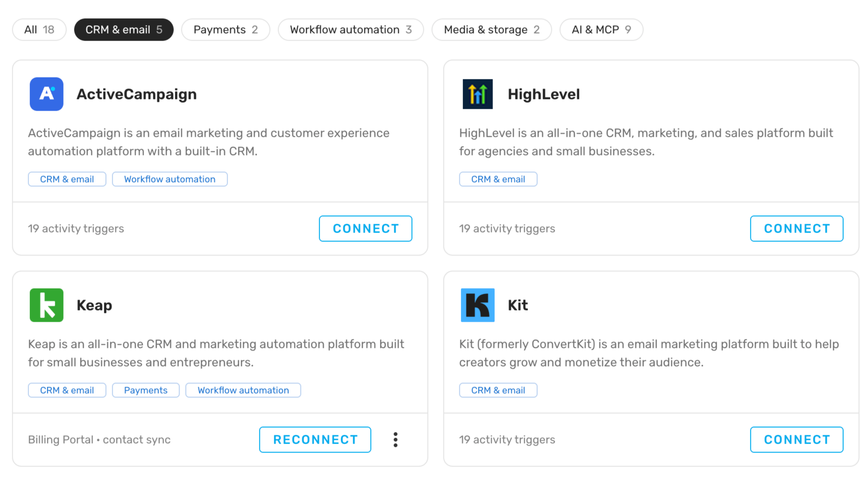Click the CRM & email tag on ActiveCampaign
The image size is (868, 488).
pos(67,179)
